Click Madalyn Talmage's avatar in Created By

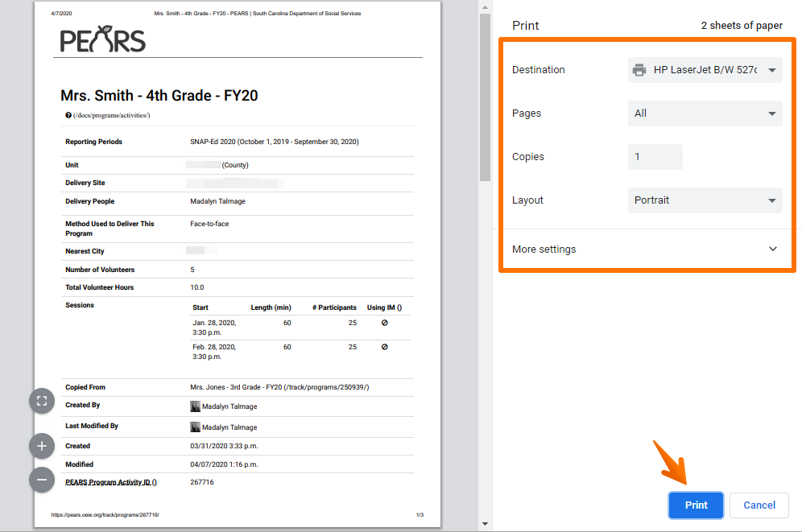[x=195, y=406]
